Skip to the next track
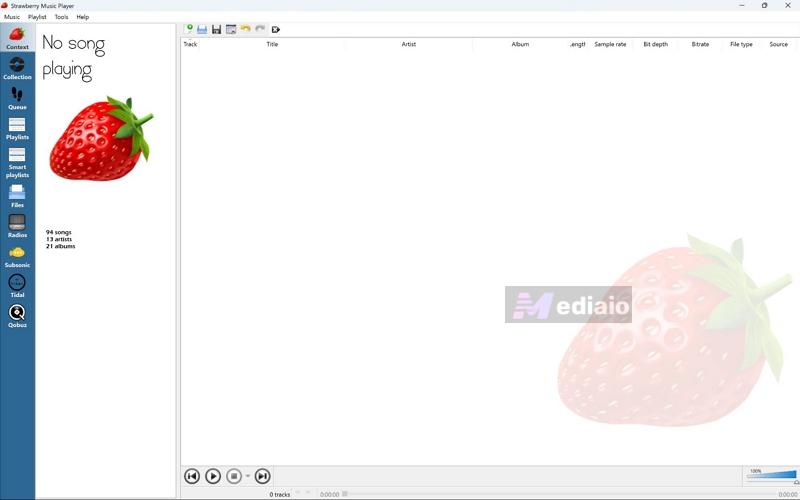800x500 pixels. coord(262,476)
